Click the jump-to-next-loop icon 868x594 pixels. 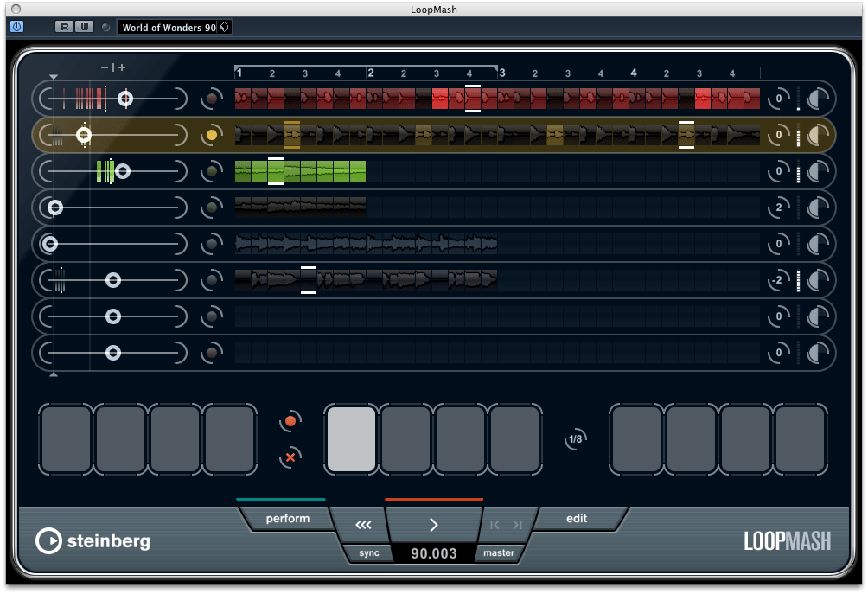click(516, 524)
